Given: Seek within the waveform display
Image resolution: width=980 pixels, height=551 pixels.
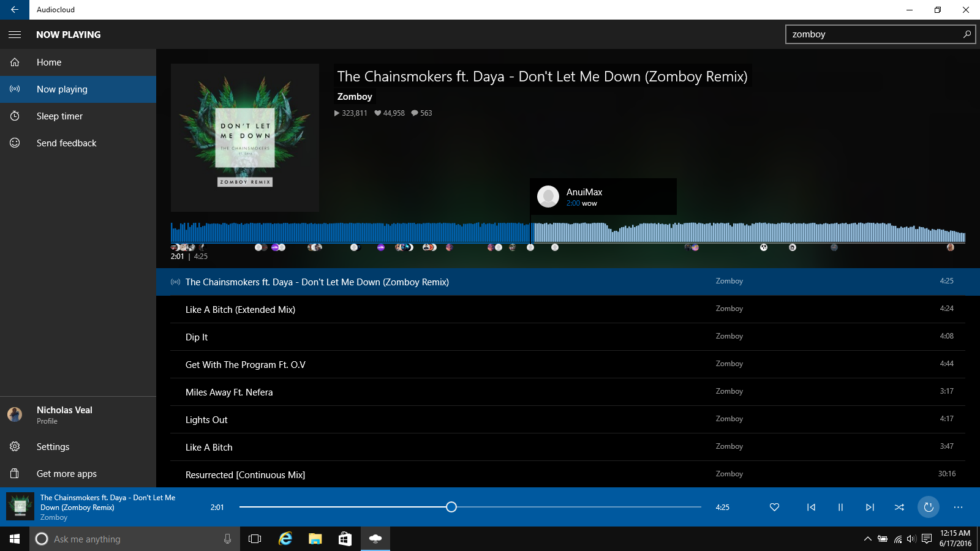Looking at the screenshot, I should (x=568, y=233).
